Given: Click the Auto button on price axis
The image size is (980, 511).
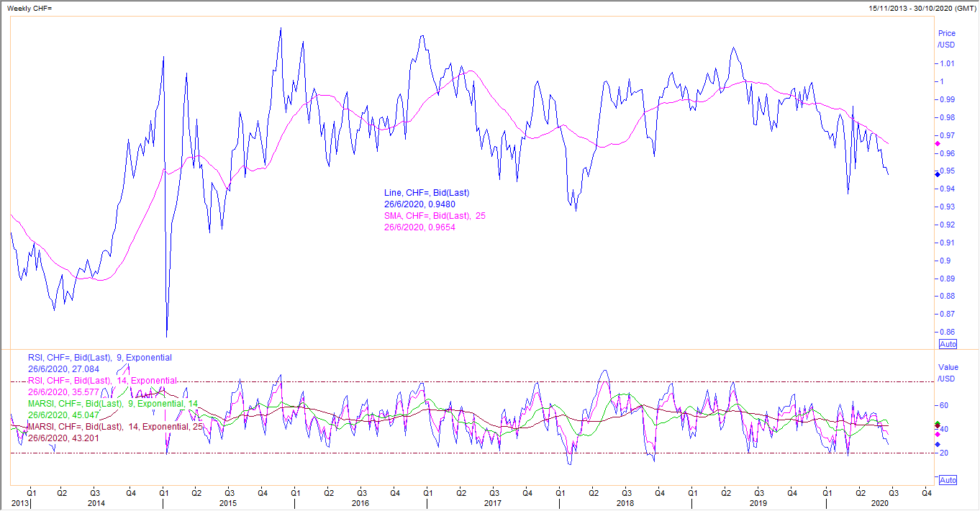Looking at the screenshot, I should 948,344.
